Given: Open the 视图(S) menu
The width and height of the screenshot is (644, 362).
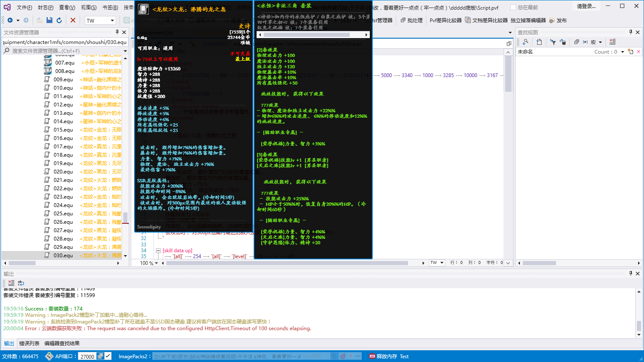Looking at the screenshot, I should pos(88,8).
